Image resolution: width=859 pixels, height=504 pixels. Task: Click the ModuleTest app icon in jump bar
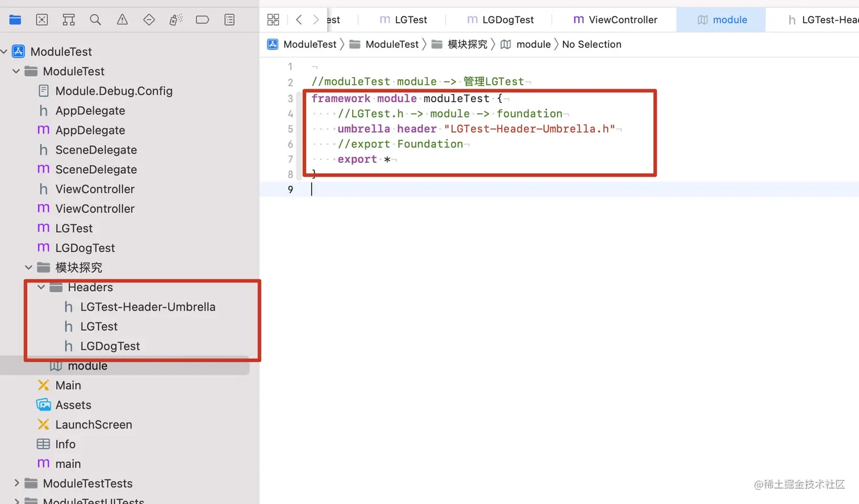(273, 44)
